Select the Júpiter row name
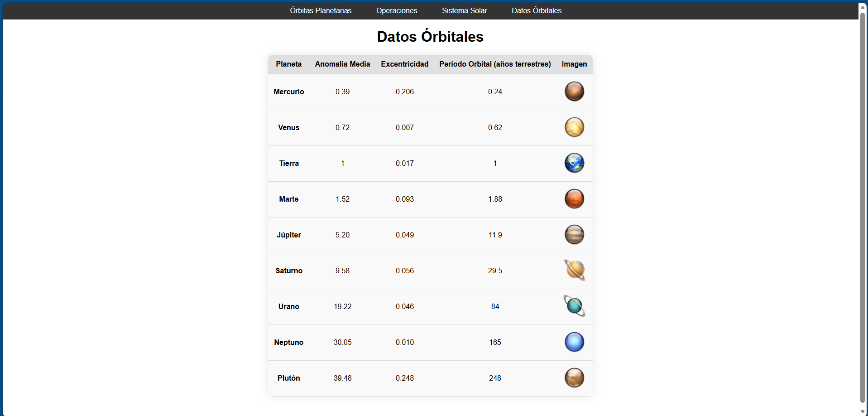Screen dimensions: 868x416 pos(289,235)
